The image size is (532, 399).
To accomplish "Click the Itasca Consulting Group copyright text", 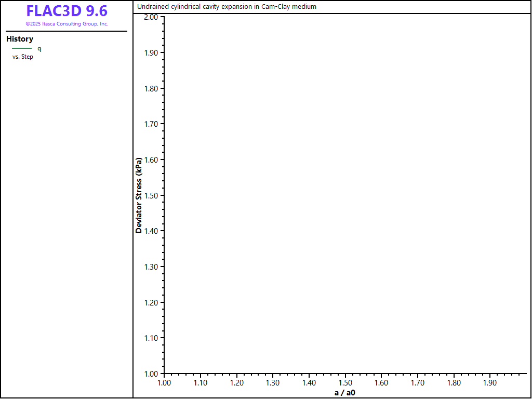I will (x=66, y=24).
